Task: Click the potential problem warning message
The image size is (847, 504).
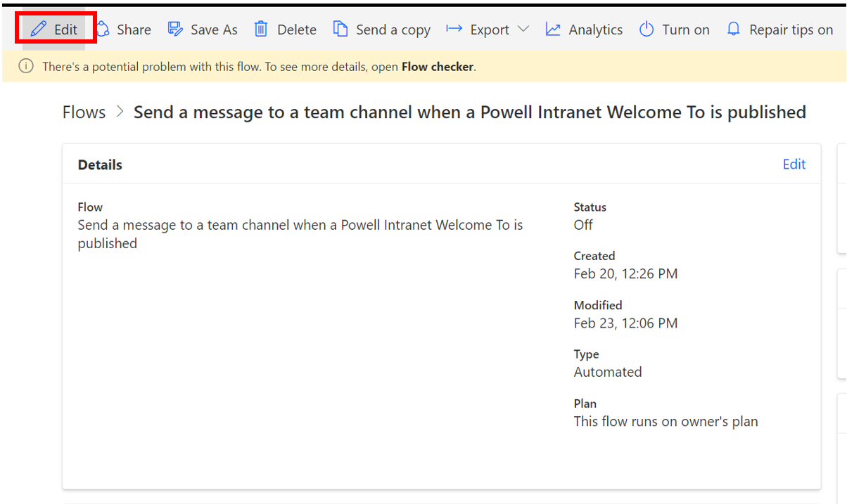Action: coord(259,67)
